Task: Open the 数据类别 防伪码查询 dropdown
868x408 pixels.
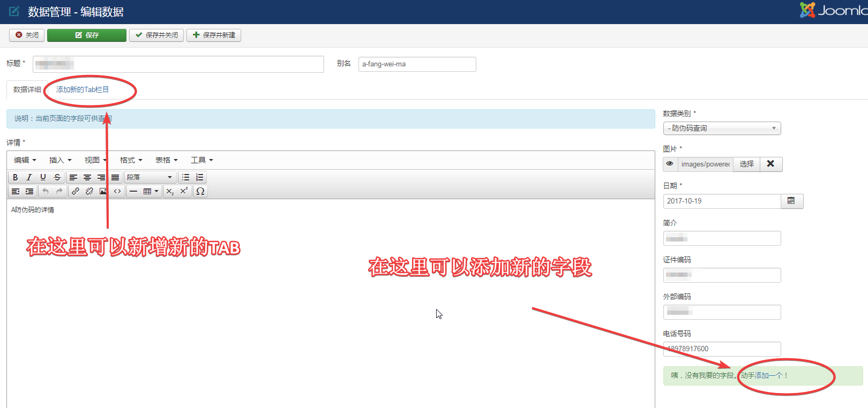Action: (x=722, y=129)
